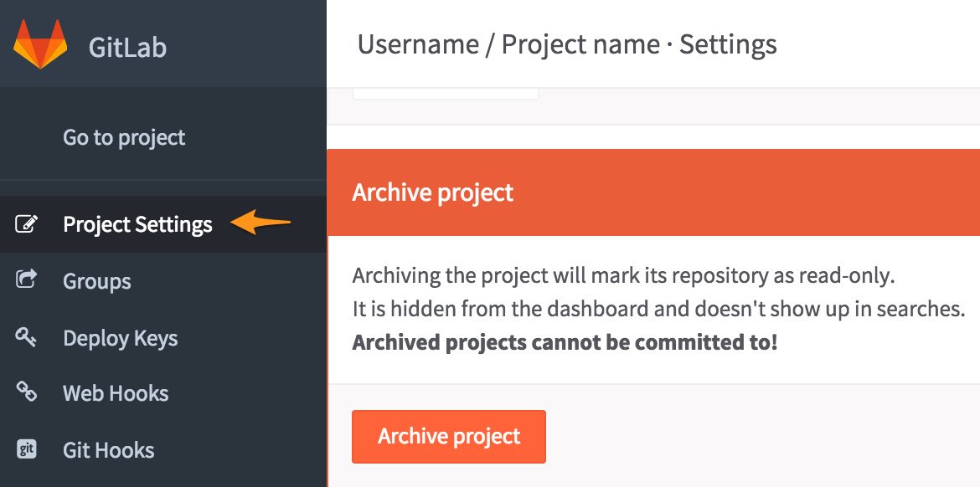Click the orange Archive project button
This screenshot has width=980, height=487.
tap(449, 437)
